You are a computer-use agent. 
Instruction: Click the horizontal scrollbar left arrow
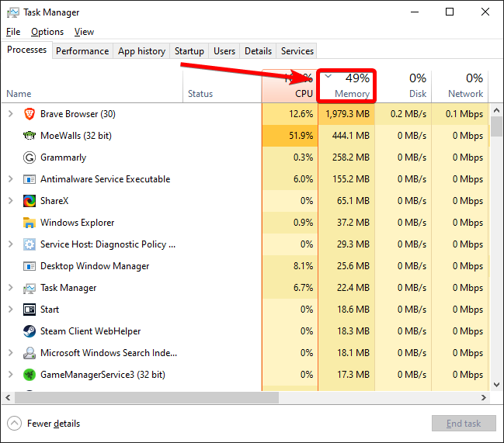click(8, 398)
